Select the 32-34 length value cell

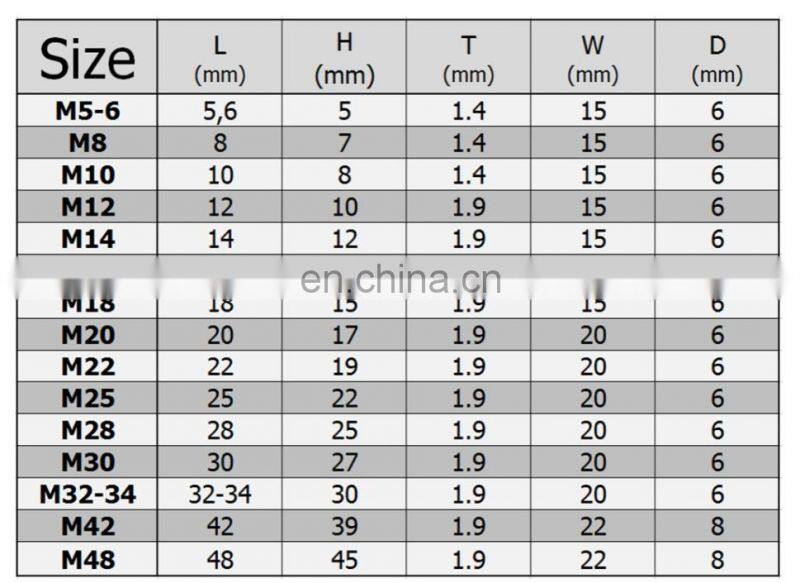(220, 494)
